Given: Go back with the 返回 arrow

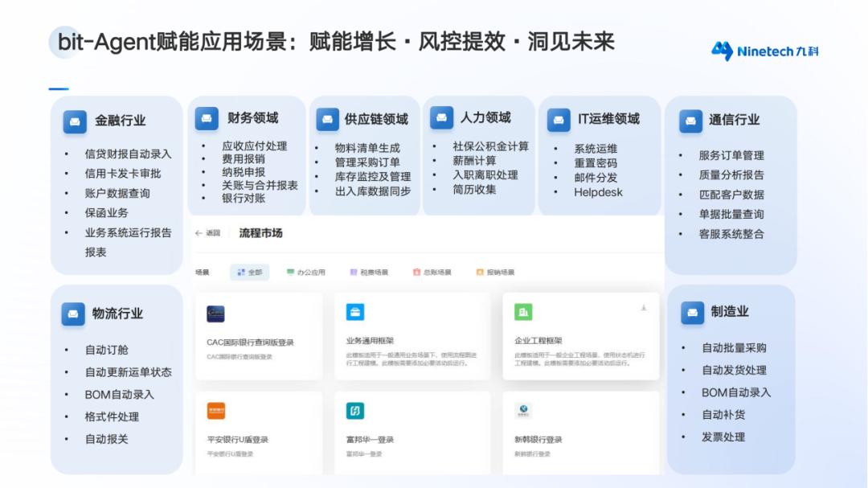Looking at the screenshot, I should pos(207,233).
